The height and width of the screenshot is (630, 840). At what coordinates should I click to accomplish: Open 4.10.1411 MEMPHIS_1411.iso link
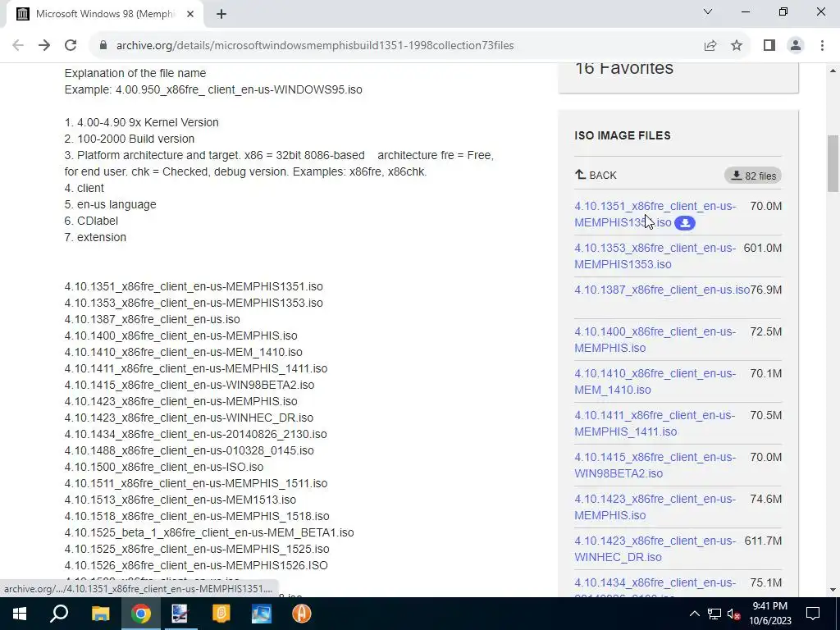tap(655, 423)
